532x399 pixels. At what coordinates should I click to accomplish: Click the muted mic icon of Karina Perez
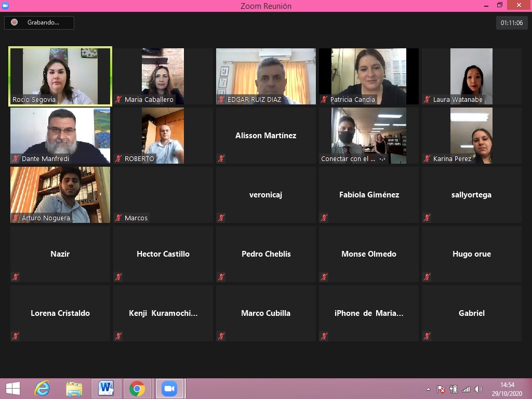pos(427,158)
